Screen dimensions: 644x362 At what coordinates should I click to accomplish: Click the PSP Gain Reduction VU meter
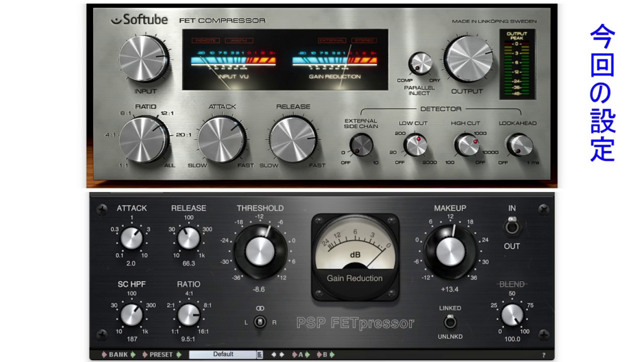tap(355, 257)
